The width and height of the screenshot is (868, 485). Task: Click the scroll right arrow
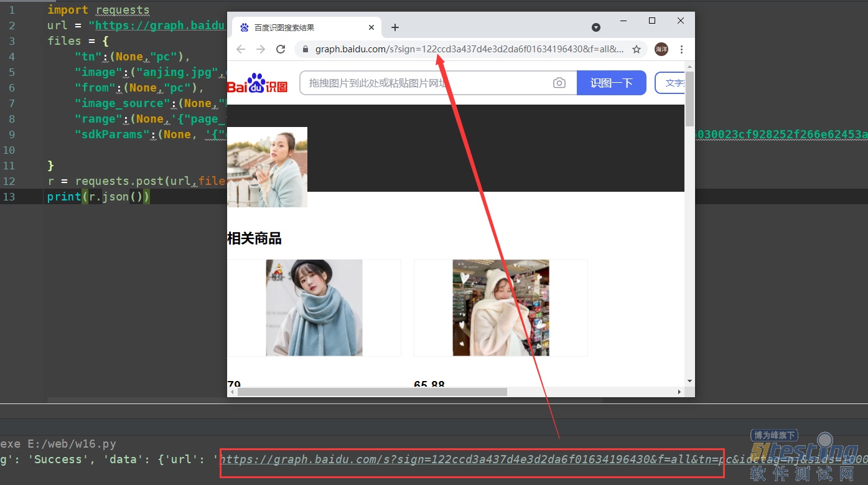679,392
